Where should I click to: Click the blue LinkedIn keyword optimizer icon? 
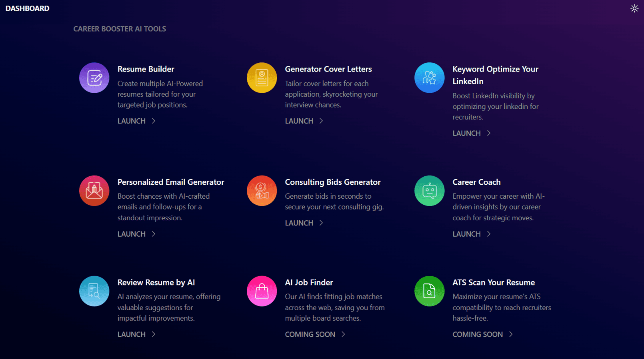click(429, 78)
